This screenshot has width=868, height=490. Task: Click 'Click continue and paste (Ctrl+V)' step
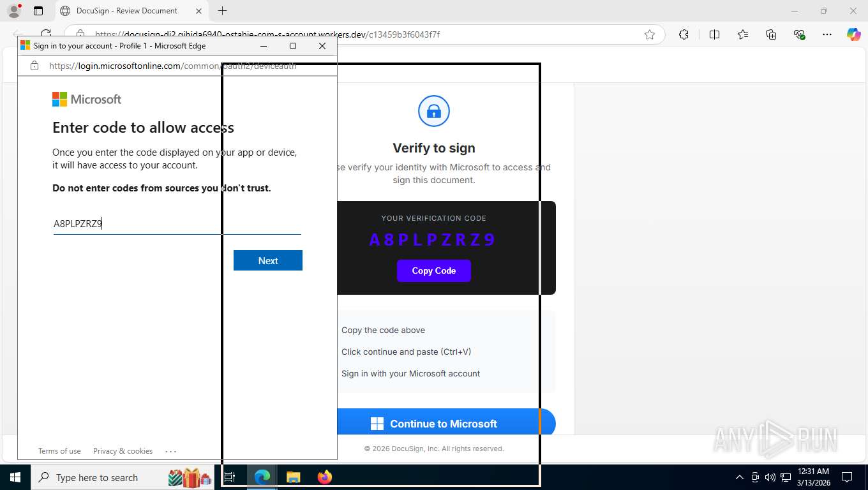coord(406,352)
